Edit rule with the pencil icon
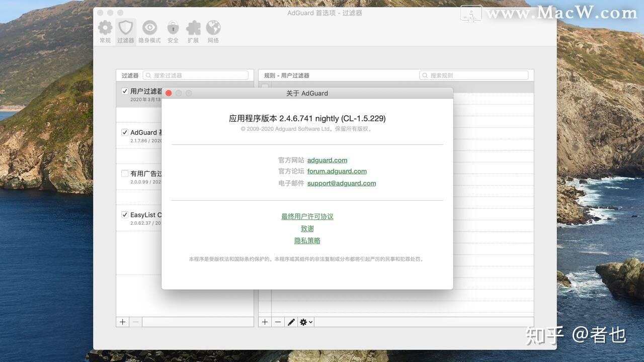 (291, 322)
